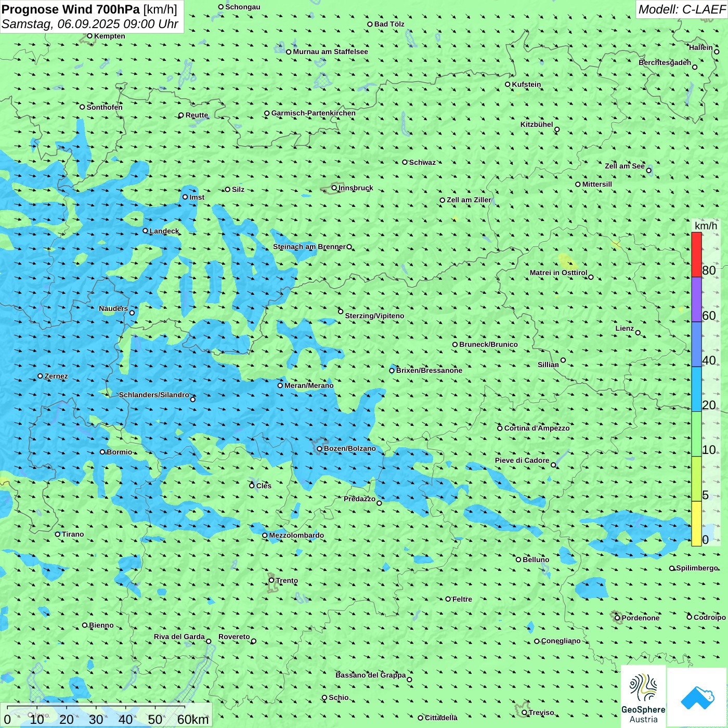Image resolution: width=728 pixels, height=728 pixels.
Task: Click the Landeck city label
Action: (164, 231)
